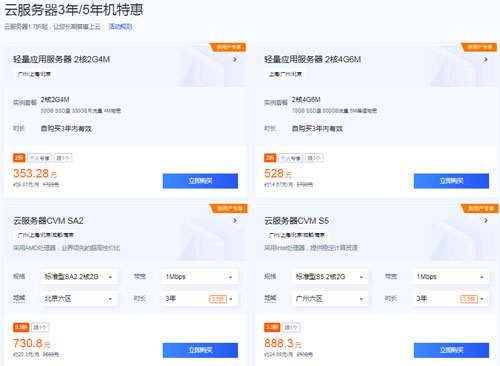
Task: Open 轻量应用服务器 2核4G6M details arrow
Action: click(x=486, y=59)
